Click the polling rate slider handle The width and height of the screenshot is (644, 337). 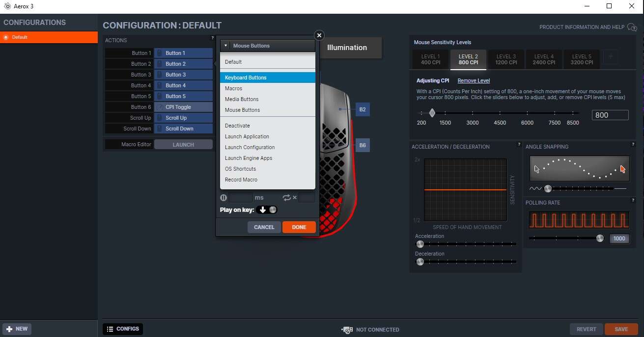[600, 238]
